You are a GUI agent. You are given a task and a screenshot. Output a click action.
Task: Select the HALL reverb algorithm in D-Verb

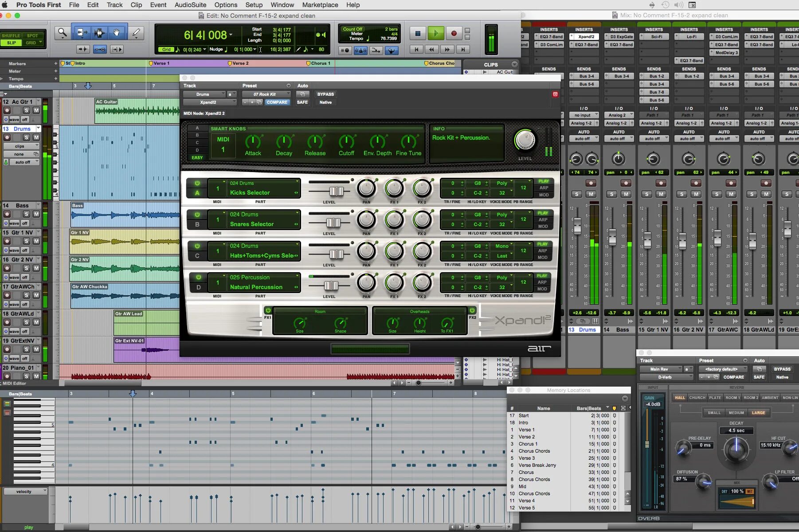680,398
